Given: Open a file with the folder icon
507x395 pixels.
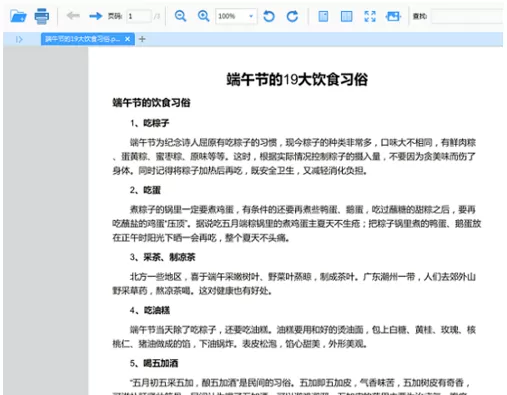Looking at the screenshot, I should 18,16.
